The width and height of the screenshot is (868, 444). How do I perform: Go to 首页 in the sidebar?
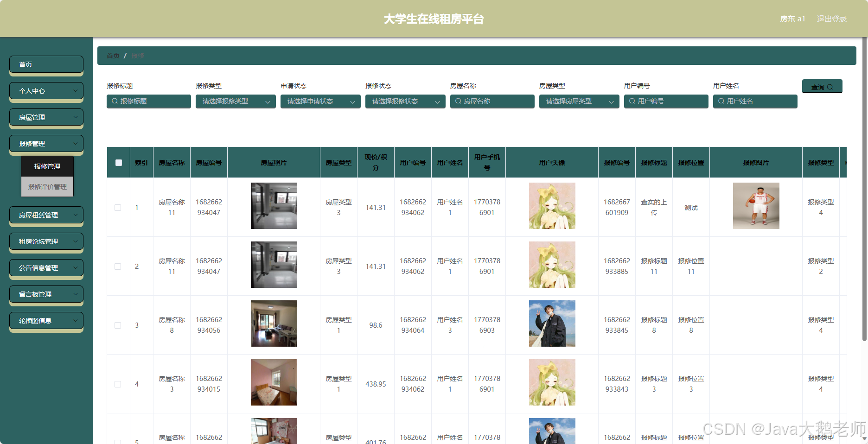click(46, 64)
